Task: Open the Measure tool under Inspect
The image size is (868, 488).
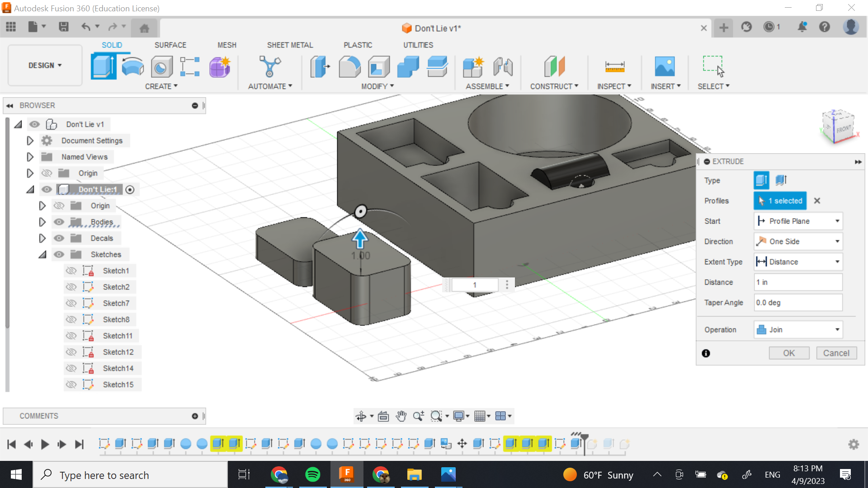Action: (x=614, y=67)
